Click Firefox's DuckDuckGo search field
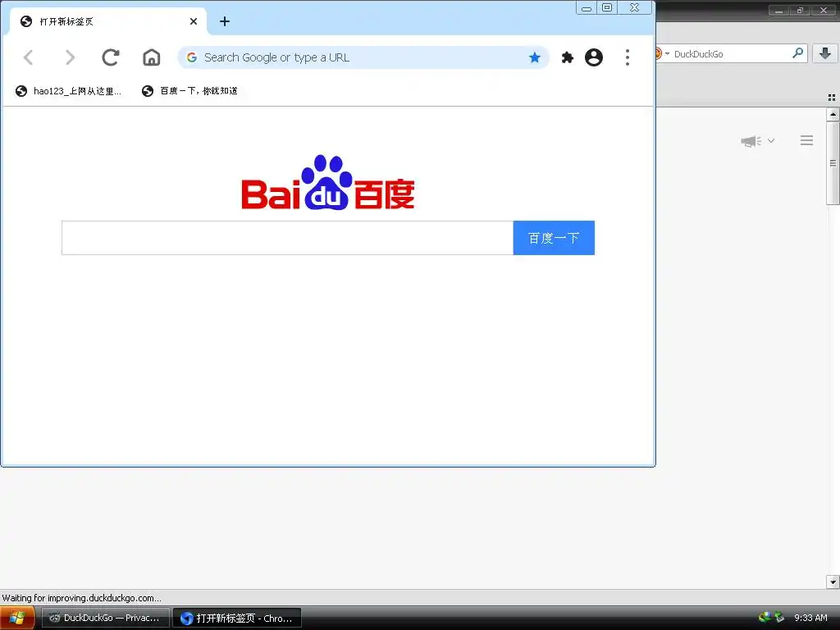The width and height of the screenshot is (840, 630). [731, 53]
